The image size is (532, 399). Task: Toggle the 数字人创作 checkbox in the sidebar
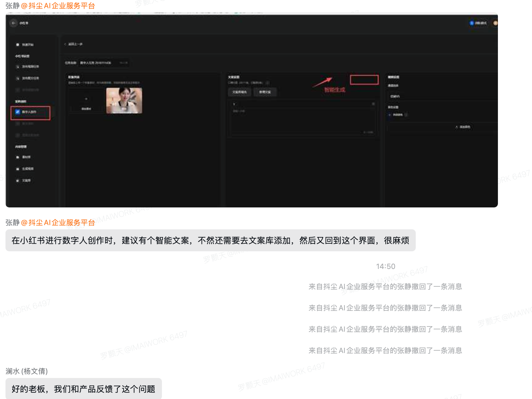click(x=17, y=112)
